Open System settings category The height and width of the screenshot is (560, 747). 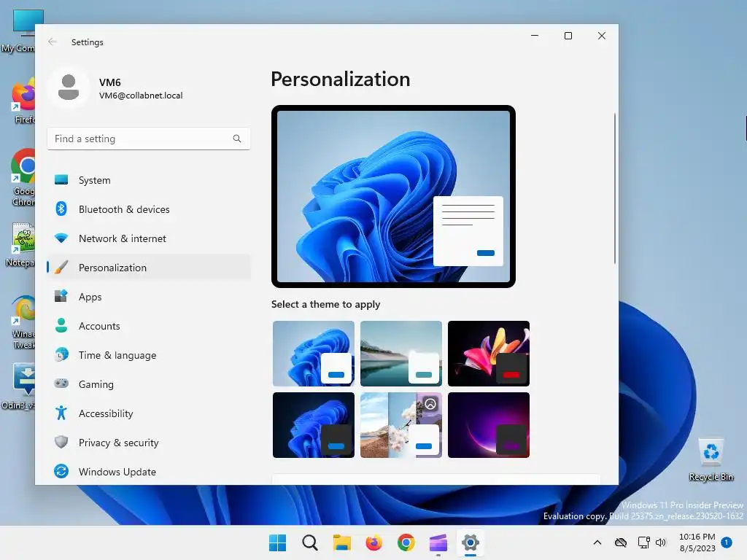click(x=149, y=180)
